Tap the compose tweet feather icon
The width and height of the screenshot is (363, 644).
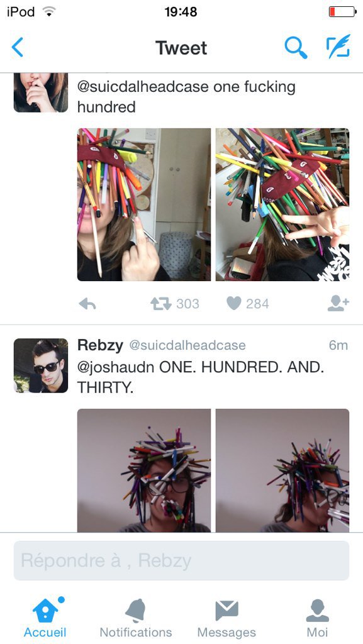[x=338, y=46]
